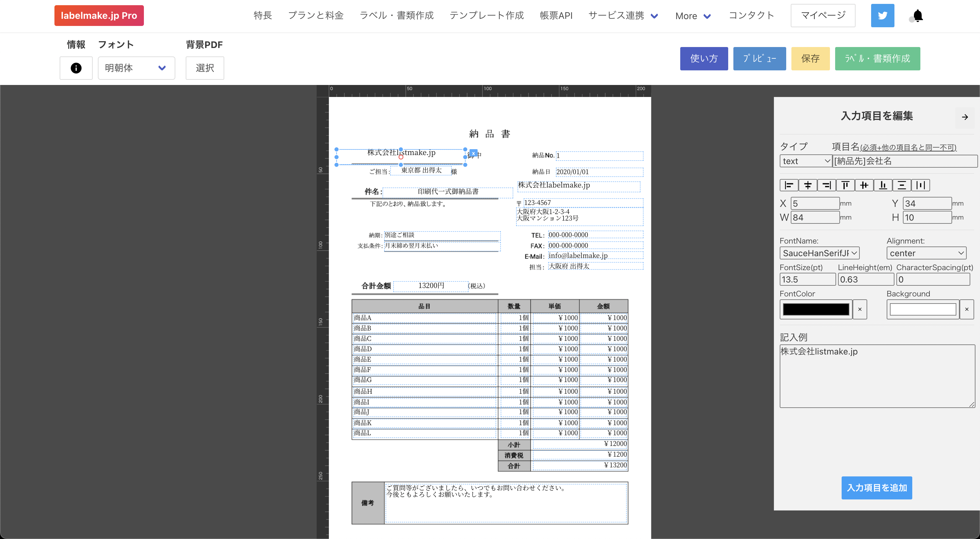Click the align bottom edges icon

click(x=883, y=186)
